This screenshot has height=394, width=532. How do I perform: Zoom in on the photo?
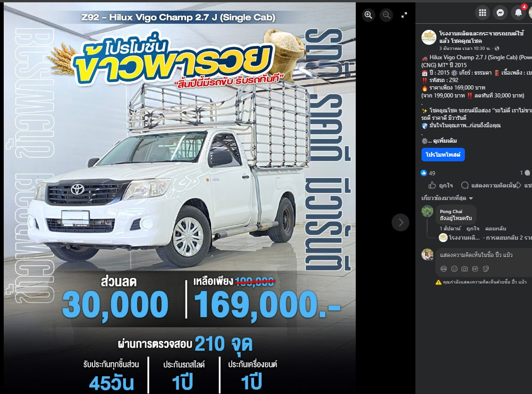[x=368, y=14]
